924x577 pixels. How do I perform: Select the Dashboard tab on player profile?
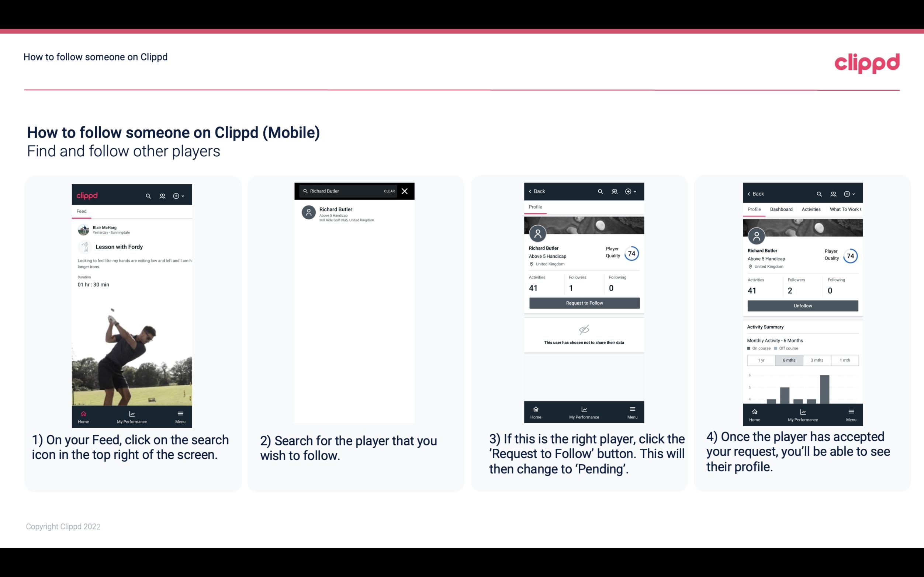781,209
